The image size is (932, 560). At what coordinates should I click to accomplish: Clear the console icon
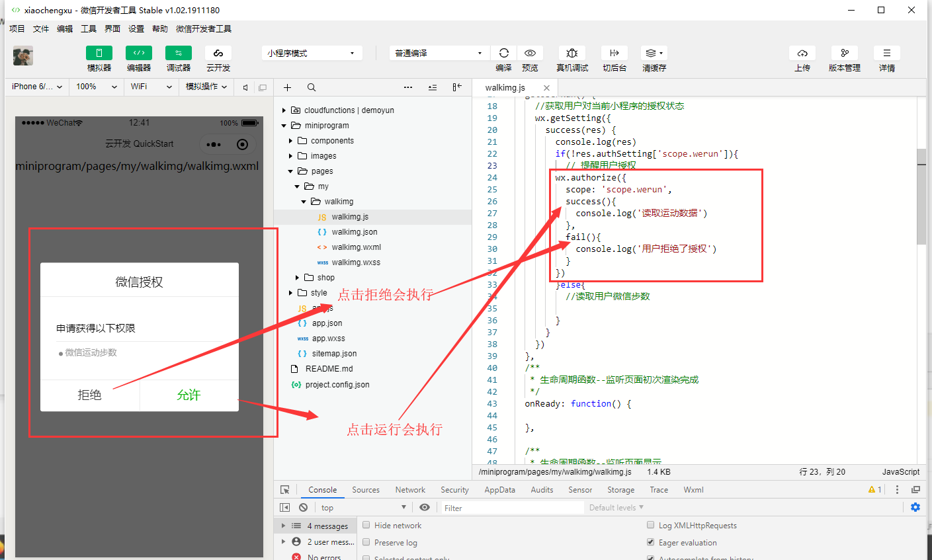303,507
